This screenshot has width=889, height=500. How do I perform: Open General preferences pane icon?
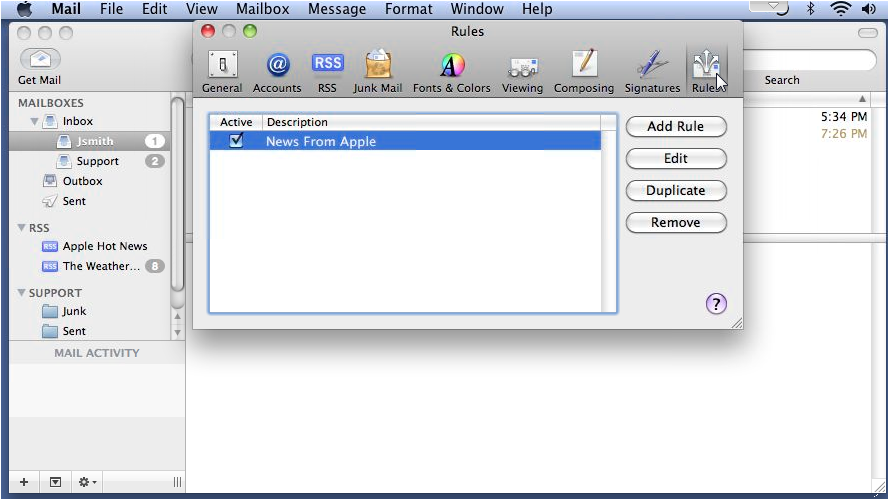[222, 65]
